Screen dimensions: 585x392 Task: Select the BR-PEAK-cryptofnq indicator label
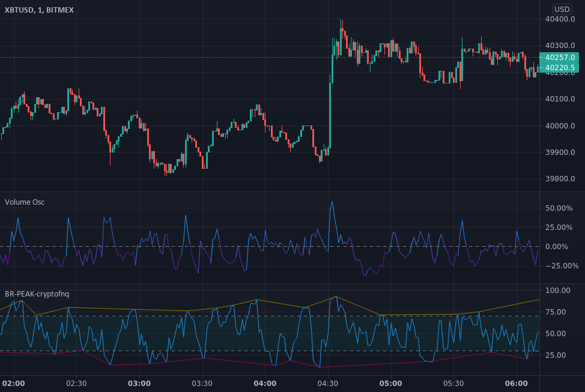tap(36, 295)
